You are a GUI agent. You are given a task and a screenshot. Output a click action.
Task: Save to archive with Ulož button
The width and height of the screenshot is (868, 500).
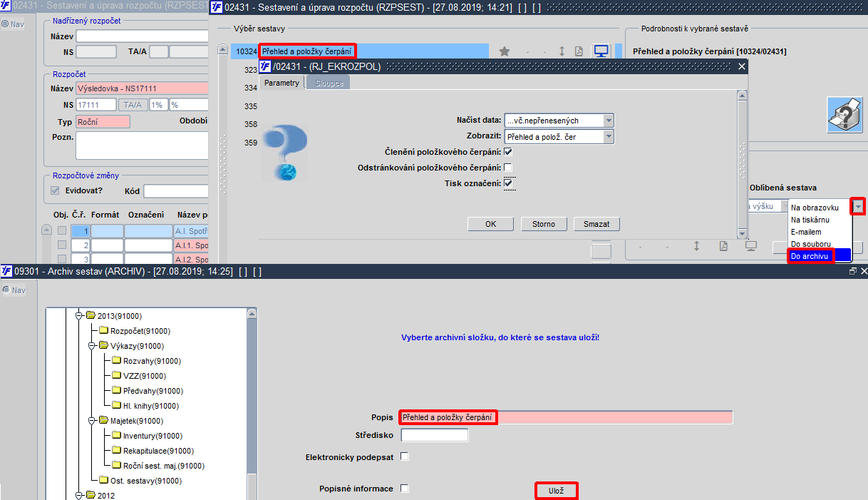[x=556, y=491]
